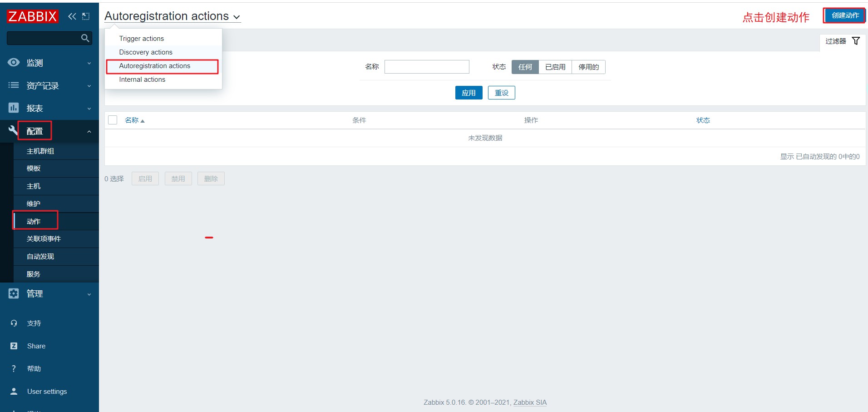Open 维护 in sidebar
This screenshot has width=868, height=412.
click(56, 204)
